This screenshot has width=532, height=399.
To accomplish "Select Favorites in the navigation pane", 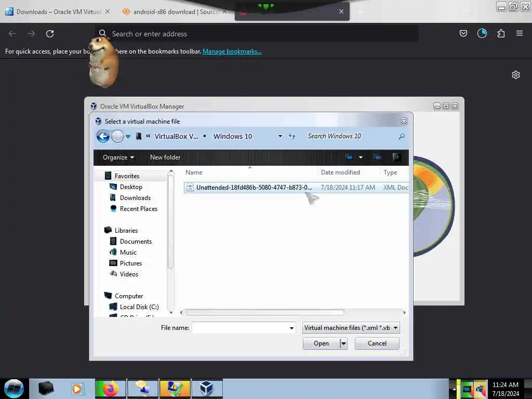I will [127, 176].
